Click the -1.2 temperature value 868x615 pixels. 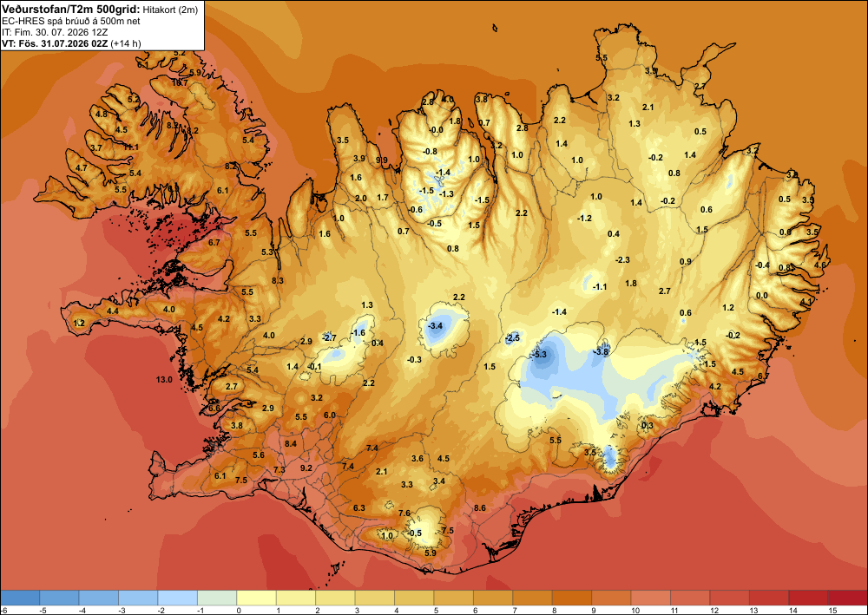point(584,219)
